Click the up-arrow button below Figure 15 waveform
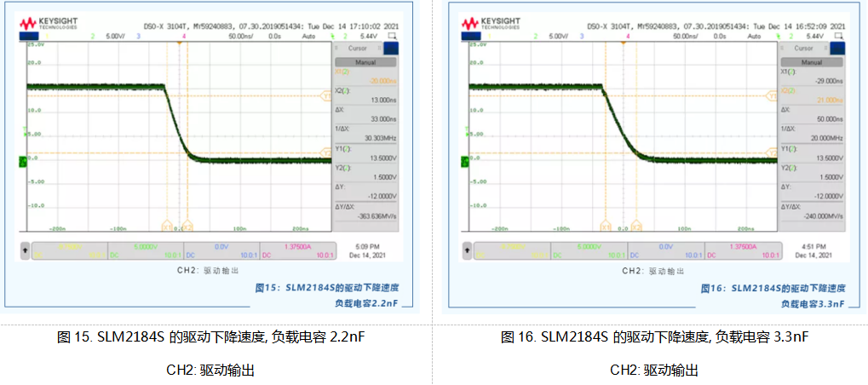868x385 pixels. point(25,250)
